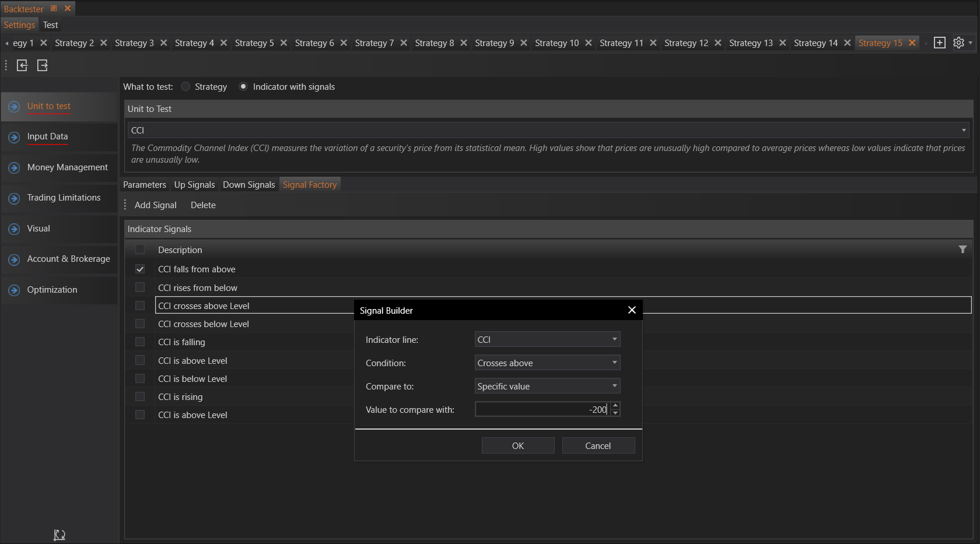This screenshot has width=980, height=544.
Task: Click the arrow icon beside Optimization
Action: pos(15,290)
